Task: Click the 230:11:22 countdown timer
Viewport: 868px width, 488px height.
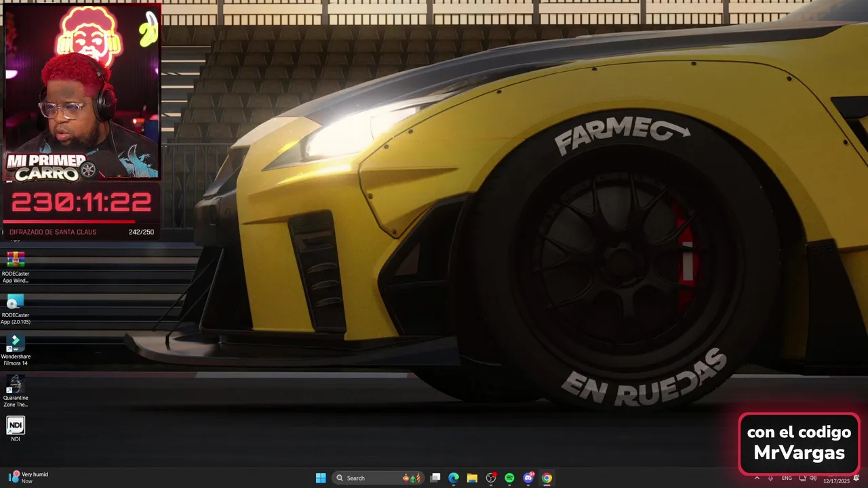Action: point(81,202)
